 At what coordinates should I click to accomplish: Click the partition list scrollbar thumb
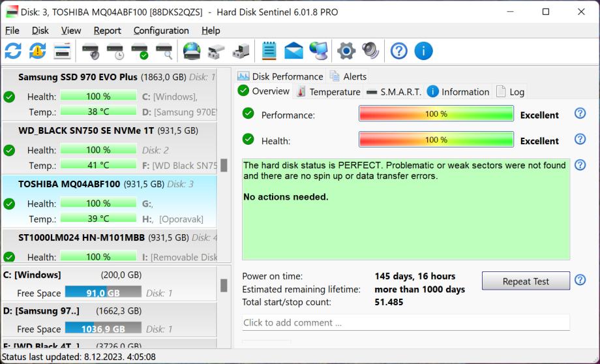tap(224, 286)
